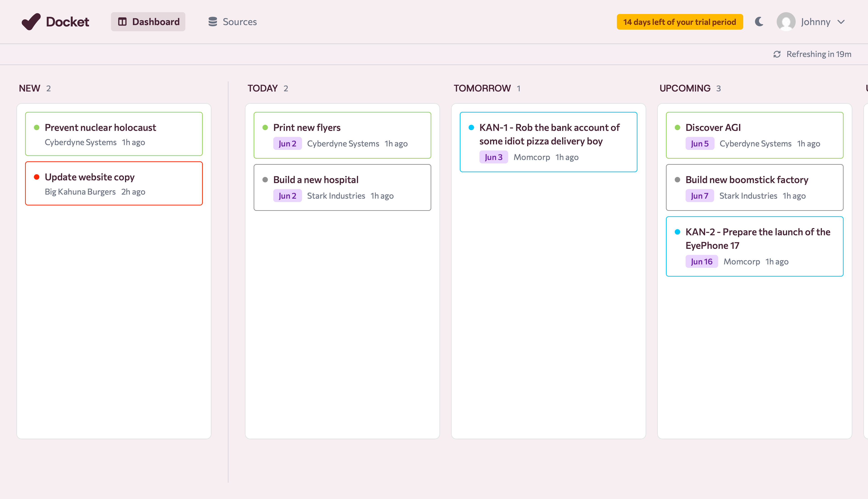Click 'Cyberdyne Systems' on Prevent nuclear holocaust
Viewport: 868px width, 499px height.
click(80, 142)
